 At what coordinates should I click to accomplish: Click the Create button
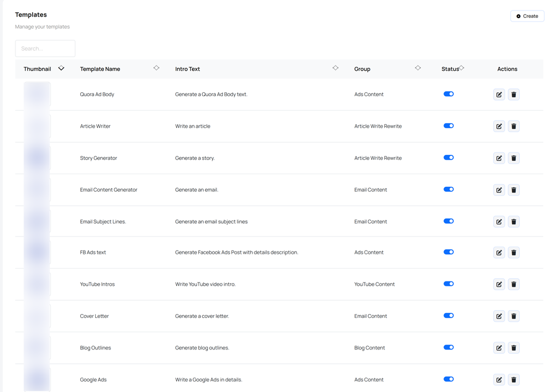point(527,16)
